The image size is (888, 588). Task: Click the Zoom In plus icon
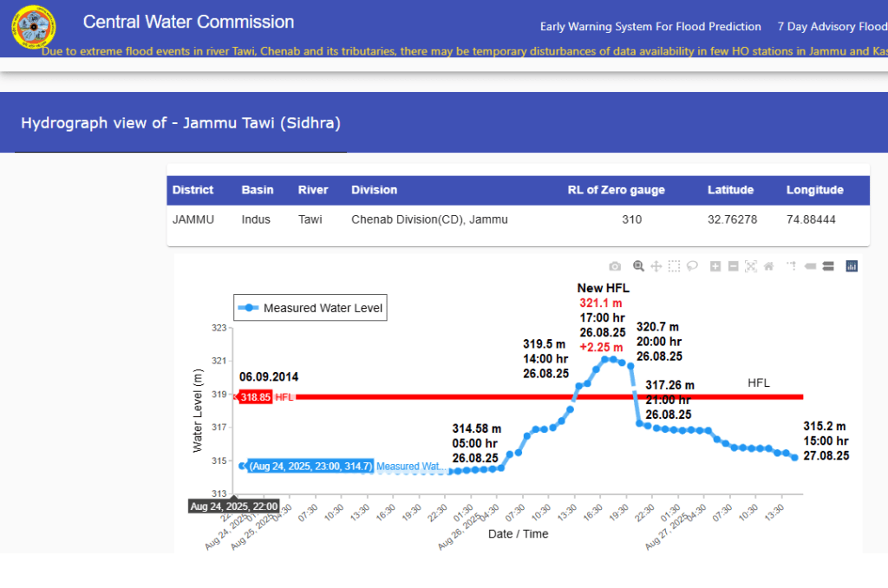click(x=715, y=266)
